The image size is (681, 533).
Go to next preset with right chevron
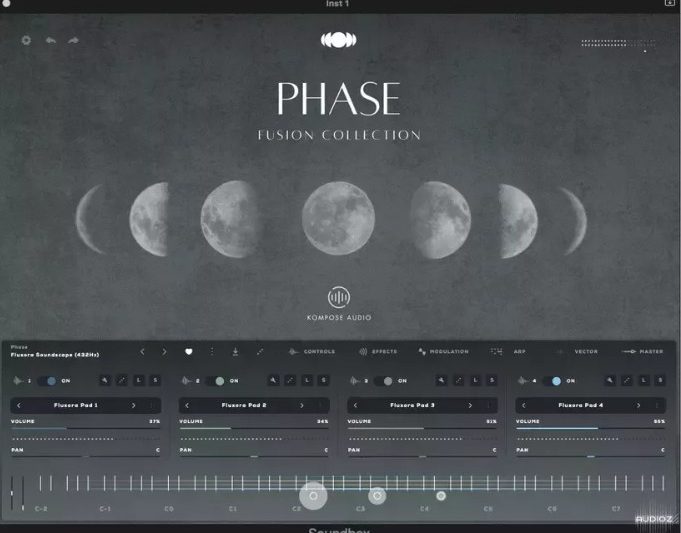click(164, 351)
